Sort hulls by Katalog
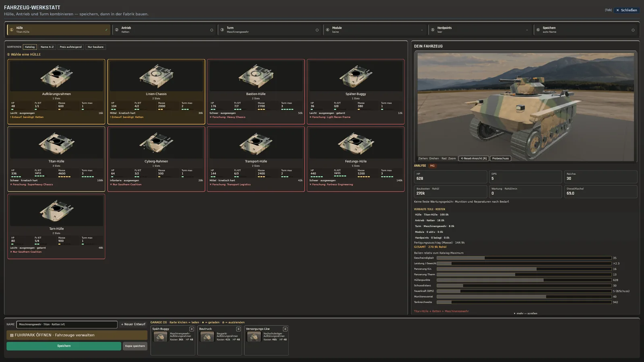Screen dimensions: 644x362 coord(30,47)
